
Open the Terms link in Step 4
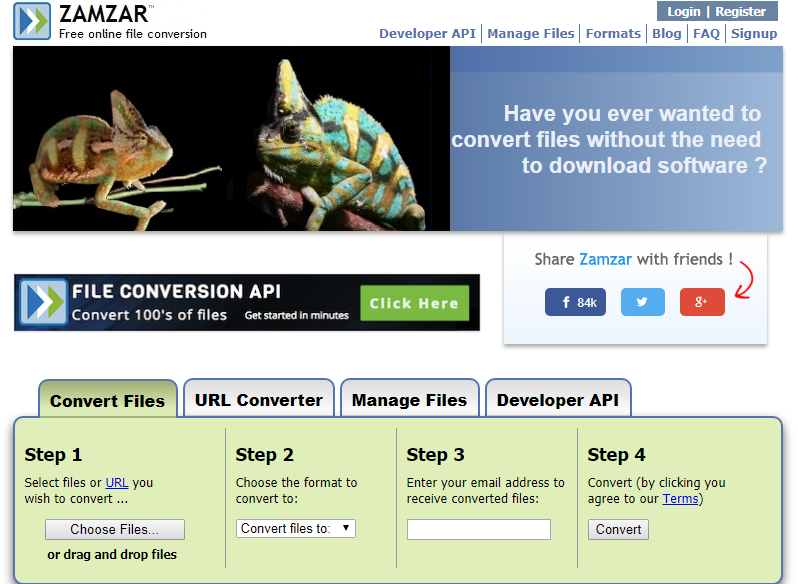(680, 499)
